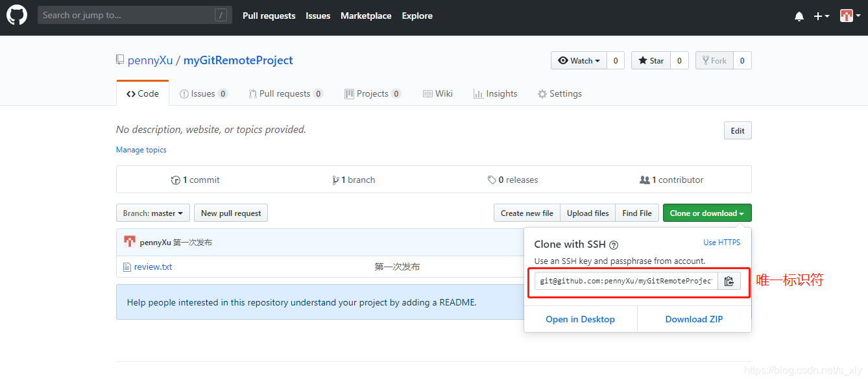Open latest commit message next to pennyXu
The width and height of the screenshot is (868, 382).
tap(193, 243)
